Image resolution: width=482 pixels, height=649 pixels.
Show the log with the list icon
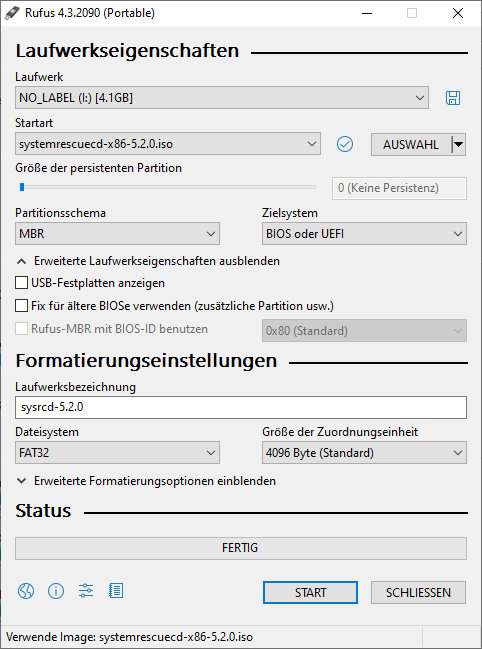[x=116, y=591]
